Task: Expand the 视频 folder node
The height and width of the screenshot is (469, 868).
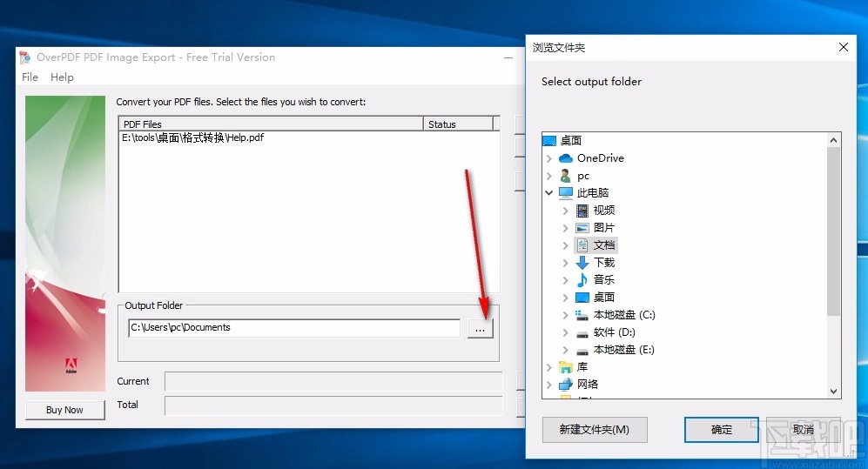Action: point(565,211)
